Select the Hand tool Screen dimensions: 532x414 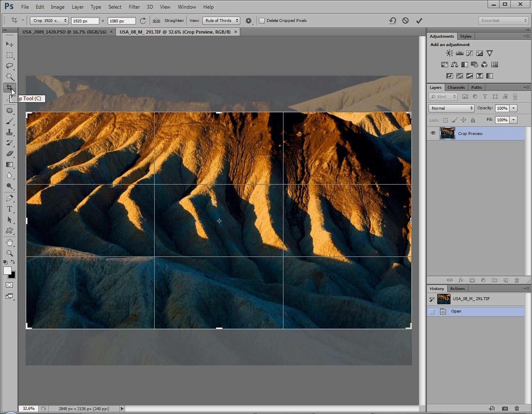click(10, 242)
